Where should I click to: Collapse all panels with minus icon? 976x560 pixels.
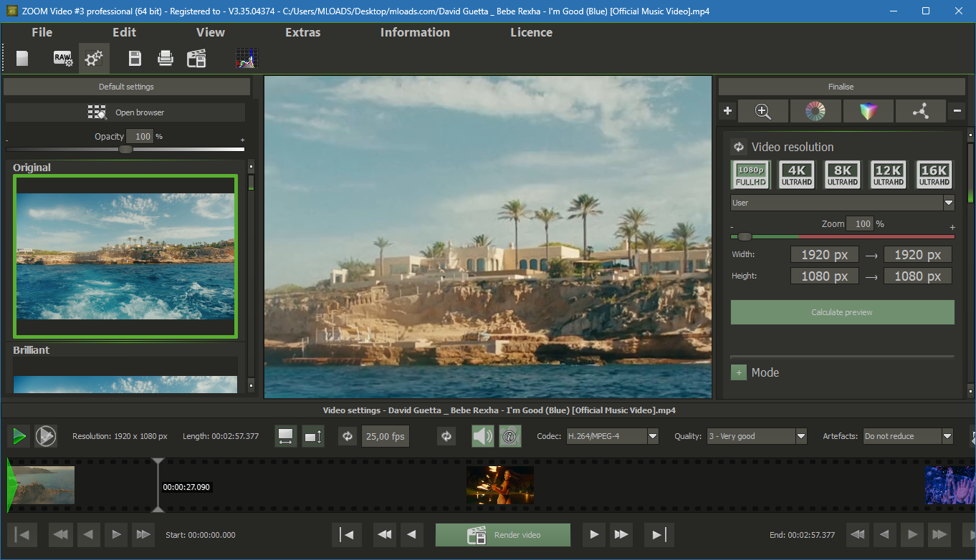957,111
